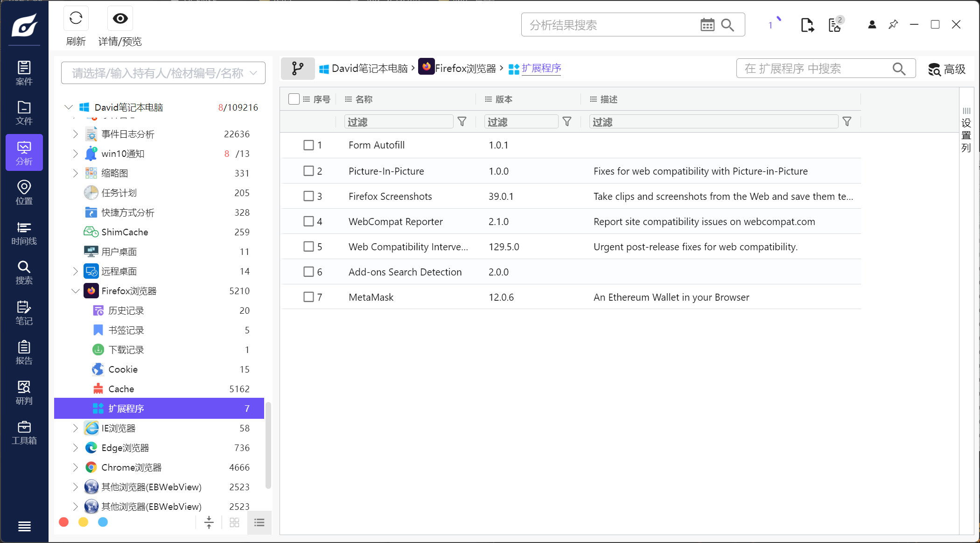
Task: Expand the Chrome浏览器 tree node
Action: click(76, 467)
